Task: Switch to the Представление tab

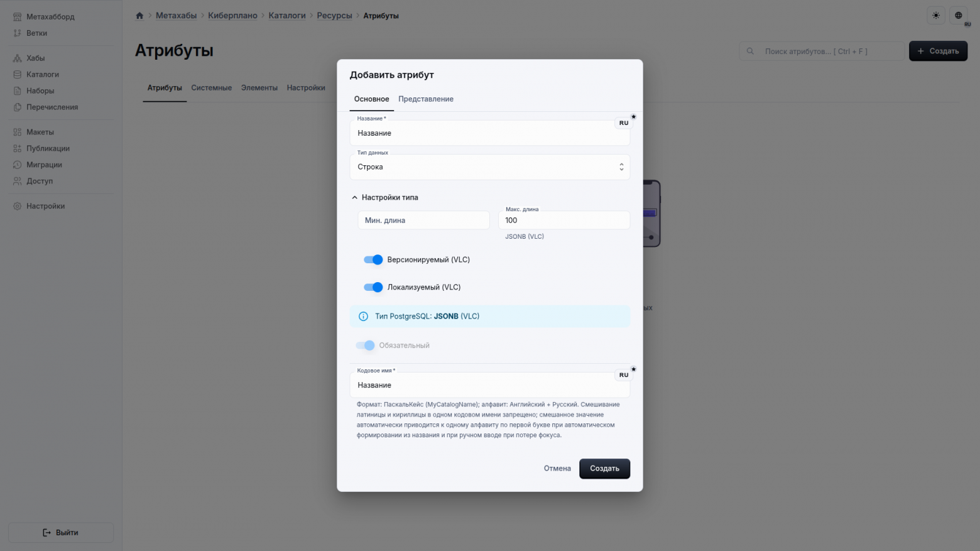Action: click(425, 99)
